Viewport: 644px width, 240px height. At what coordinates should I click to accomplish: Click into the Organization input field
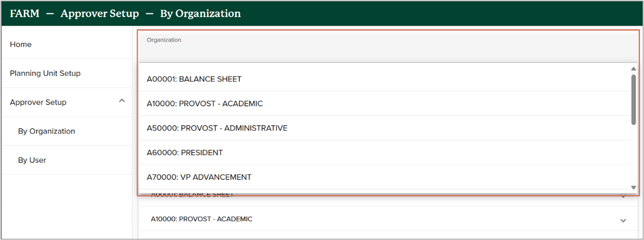coord(388,48)
